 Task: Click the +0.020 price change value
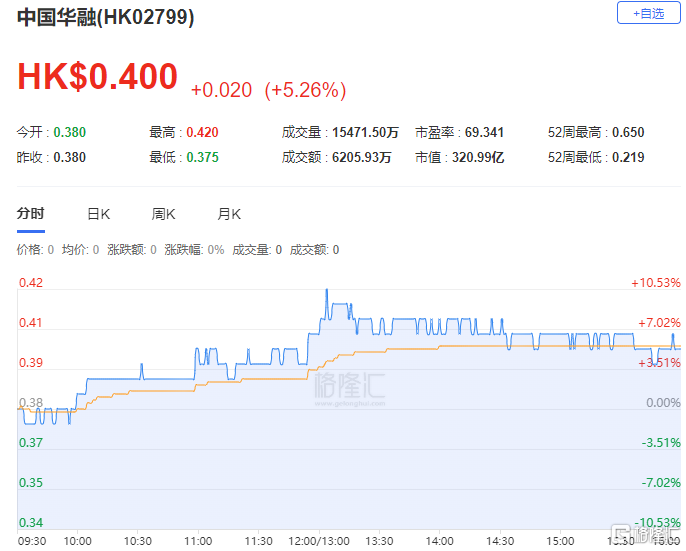[221, 90]
